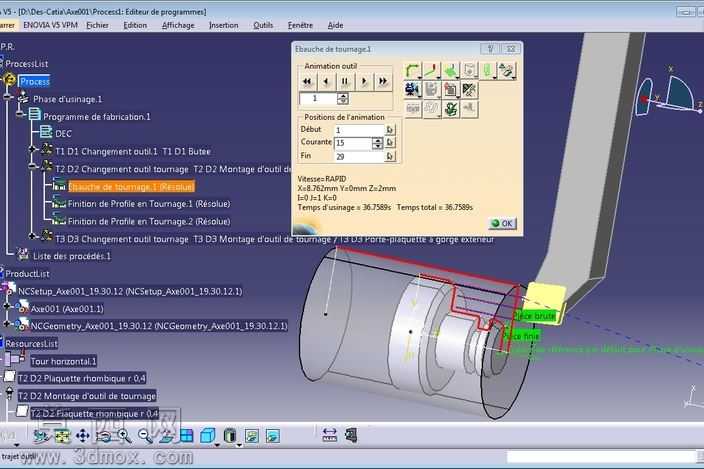The height and width of the screenshot is (469, 704).
Task: Select Finition de Profile en Tournage.1 operation
Action: click(149, 204)
